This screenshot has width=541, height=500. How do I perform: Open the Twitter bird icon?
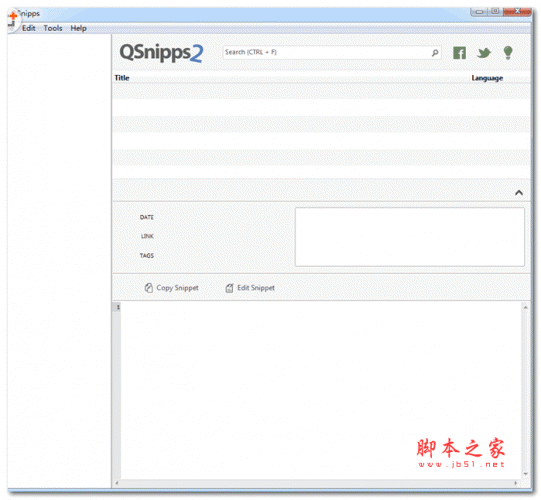point(484,53)
